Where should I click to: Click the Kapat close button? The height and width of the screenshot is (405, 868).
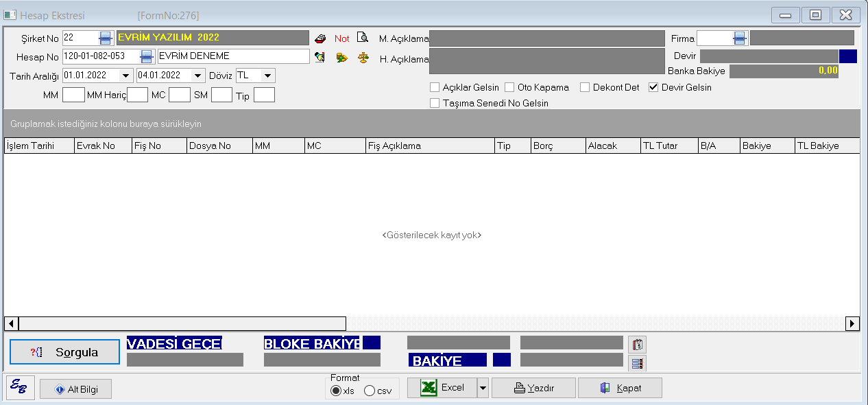coord(620,388)
